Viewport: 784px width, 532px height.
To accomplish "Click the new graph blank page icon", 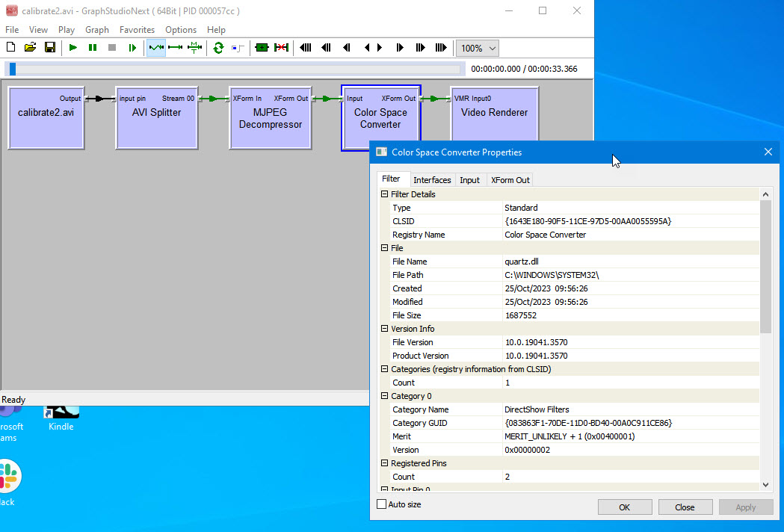I will pyautogui.click(x=10, y=48).
